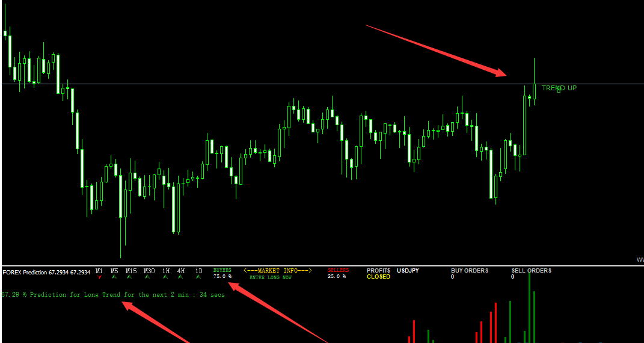The image size is (644, 343).
Task: Click the SELL ORDERS counter
Action: pos(531,271)
